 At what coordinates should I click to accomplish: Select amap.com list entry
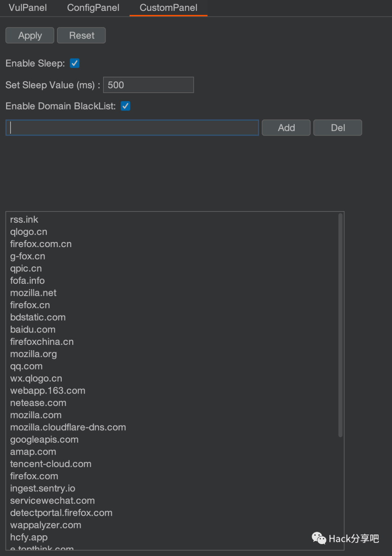tap(33, 452)
